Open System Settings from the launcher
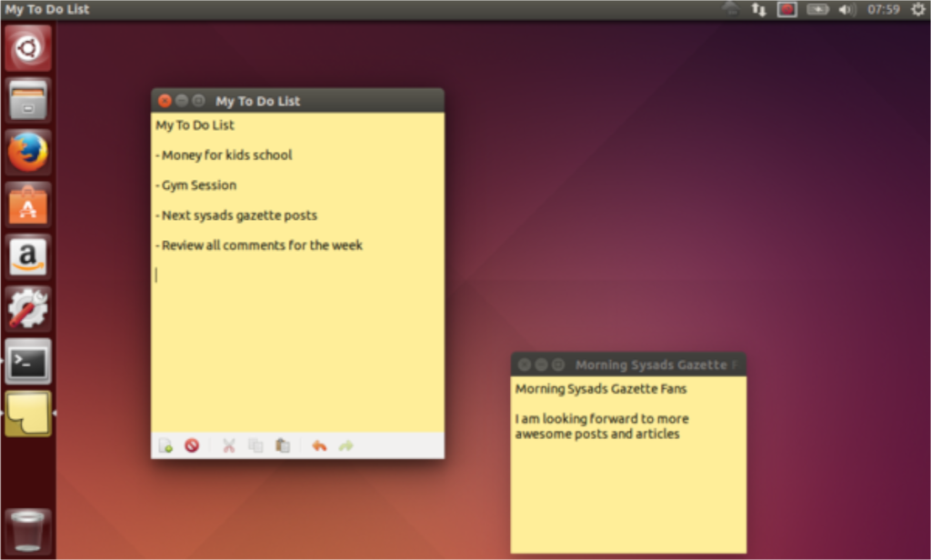 pos(27,308)
